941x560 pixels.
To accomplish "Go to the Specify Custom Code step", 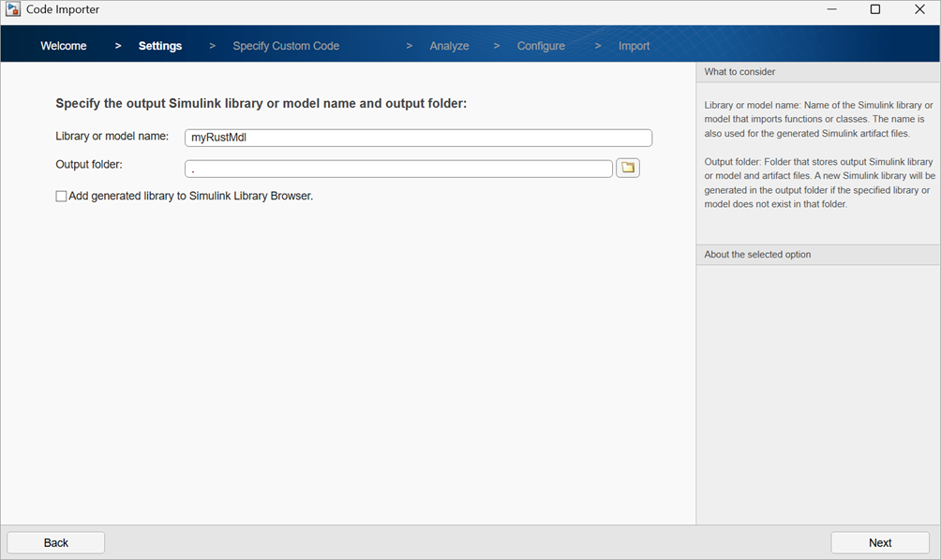I will coord(286,45).
